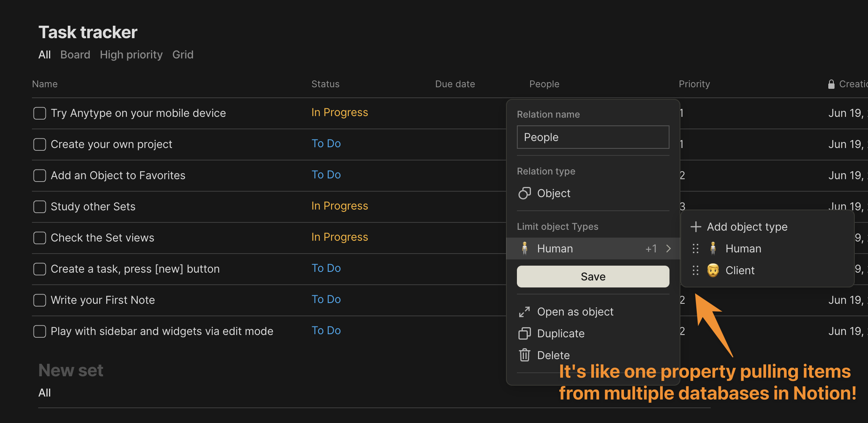Click the Client face emoji icon
This screenshot has height=423, width=868.
click(713, 270)
